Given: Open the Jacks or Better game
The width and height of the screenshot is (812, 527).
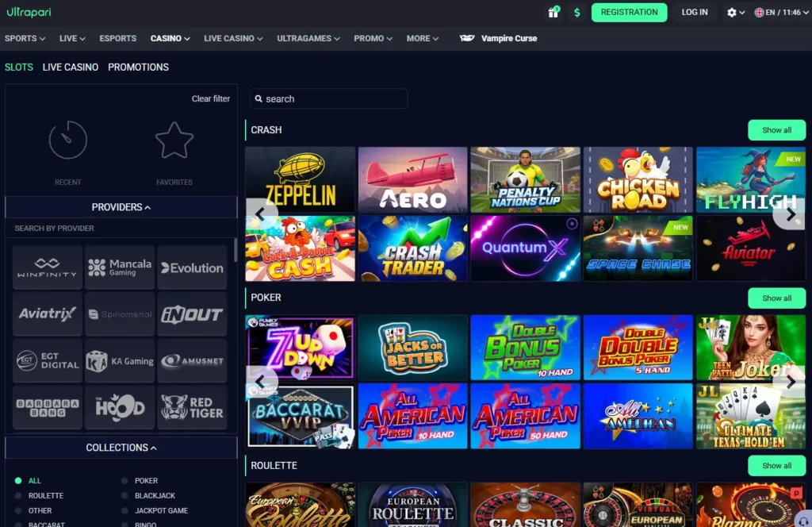Looking at the screenshot, I should pos(412,347).
